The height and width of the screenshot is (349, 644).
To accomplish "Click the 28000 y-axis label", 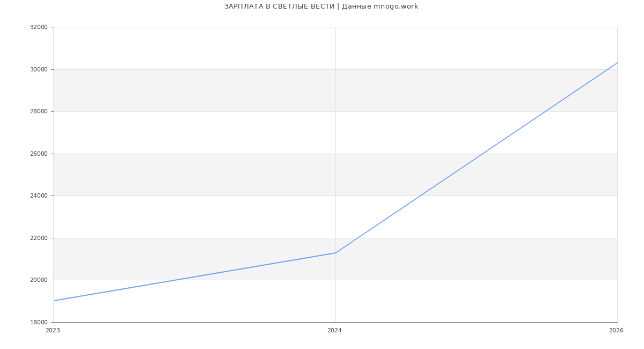I will point(39,112).
